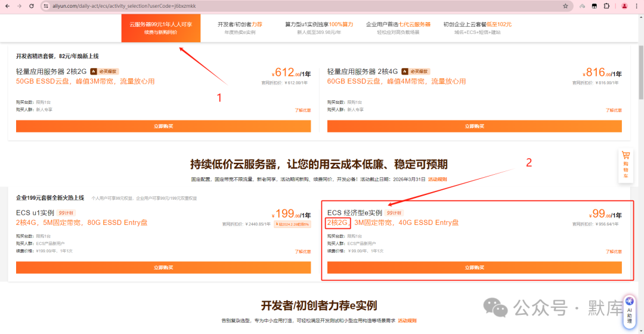
Task: Click 官网折扣价 ¥2440.85/1年 text
Action: [x=246, y=224]
